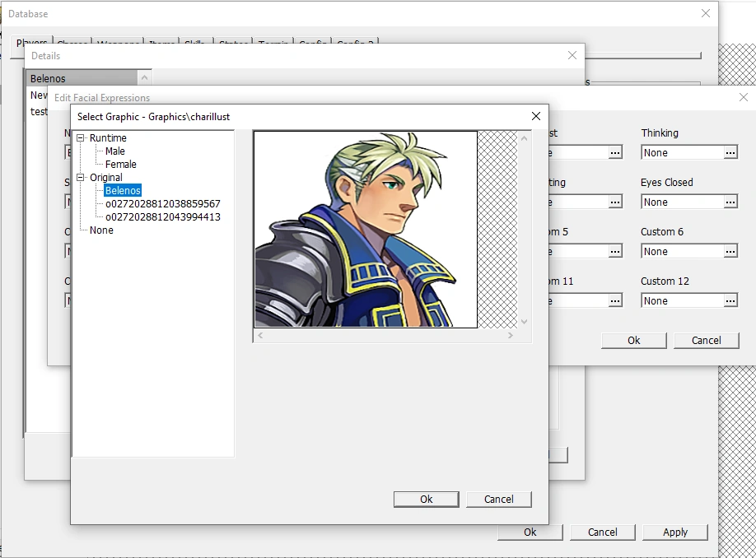Click preview scroll up arrow
Image resolution: width=756 pixels, height=558 pixels.
coord(524,138)
